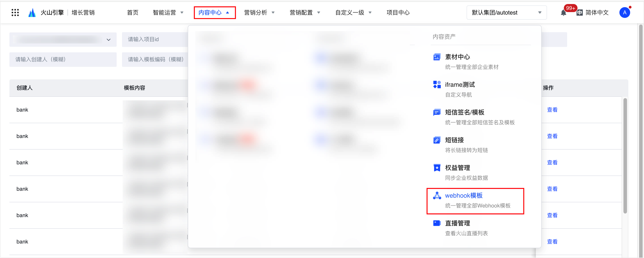Click the language switch icon
The image size is (644, 258).
coord(580,13)
